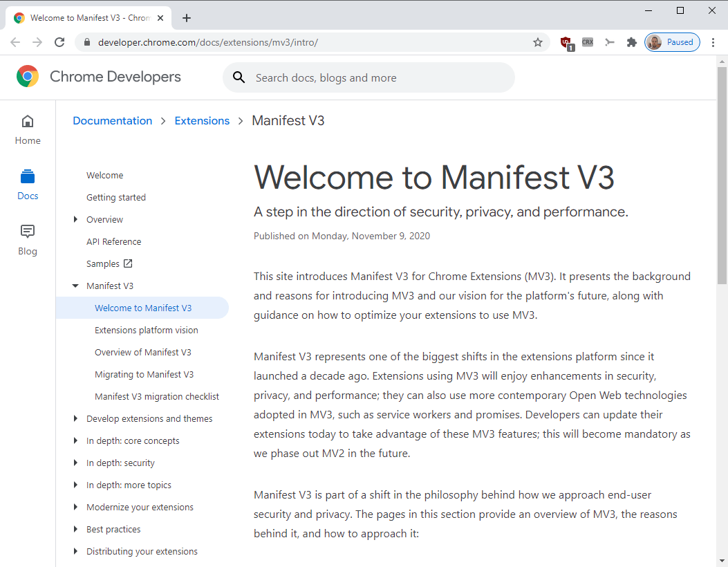Expand Modernize your extensions section
Viewport: 728px width, 567px height.
point(75,507)
